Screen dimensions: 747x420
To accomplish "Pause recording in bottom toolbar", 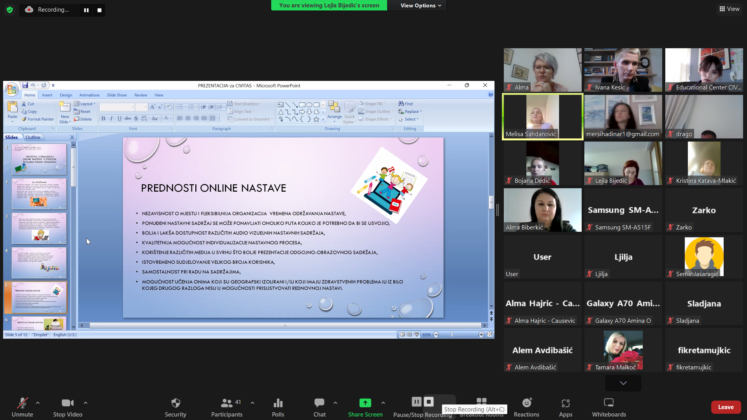I will tap(416, 402).
